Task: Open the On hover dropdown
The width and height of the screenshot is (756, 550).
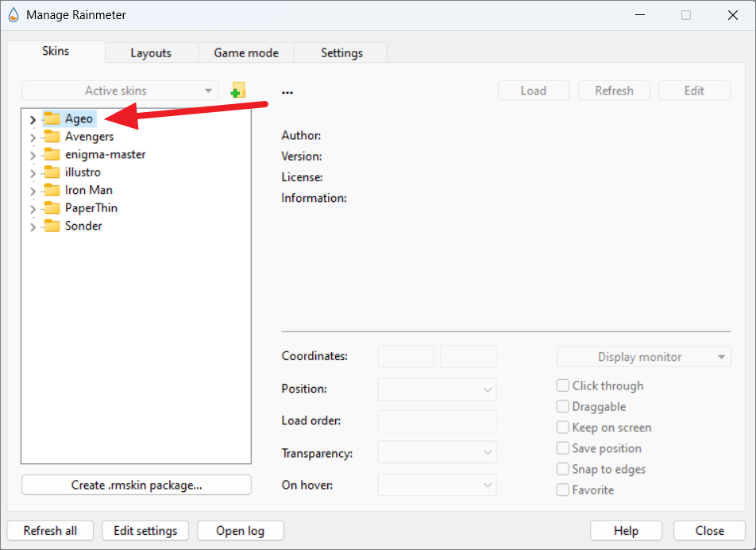Action: [437, 485]
